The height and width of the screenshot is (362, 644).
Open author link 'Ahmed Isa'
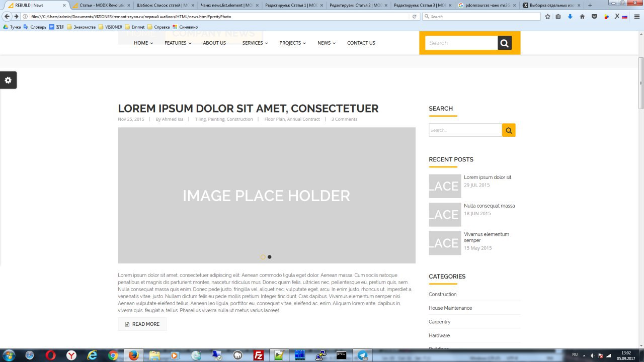pos(173,119)
